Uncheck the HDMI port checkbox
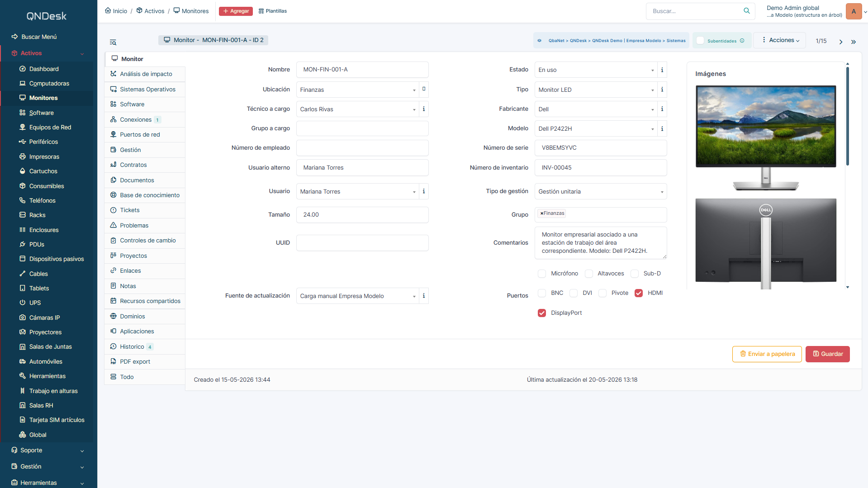Viewport: 868px width, 488px height. tap(638, 293)
